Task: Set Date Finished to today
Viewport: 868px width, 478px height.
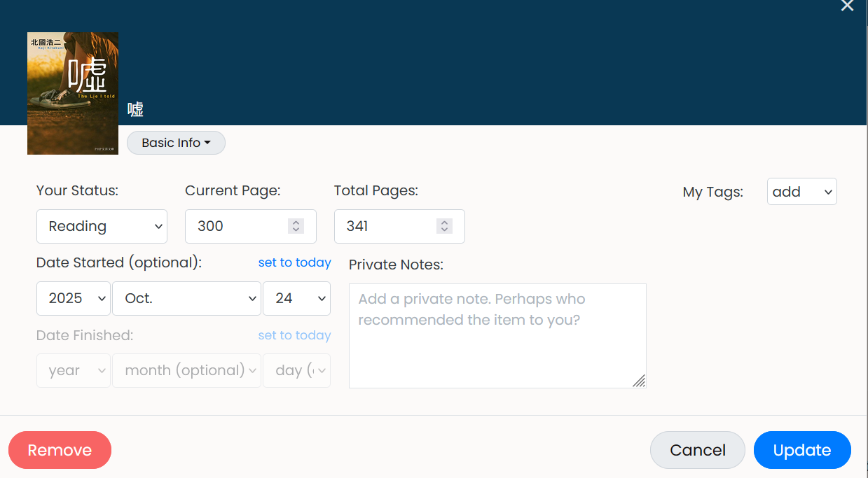Action: pyautogui.click(x=294, y=335)
